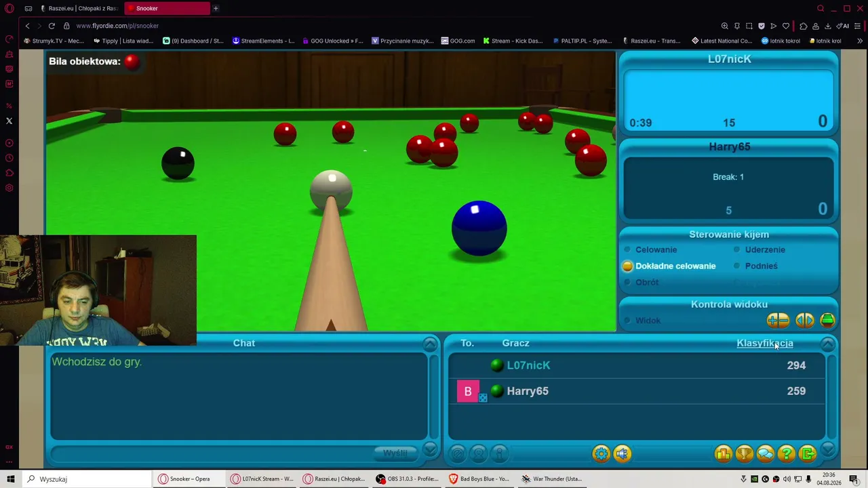The image size is (868, 488).
Task: Click the X Twitter sidebar icon
Action: tap(9, 121)
